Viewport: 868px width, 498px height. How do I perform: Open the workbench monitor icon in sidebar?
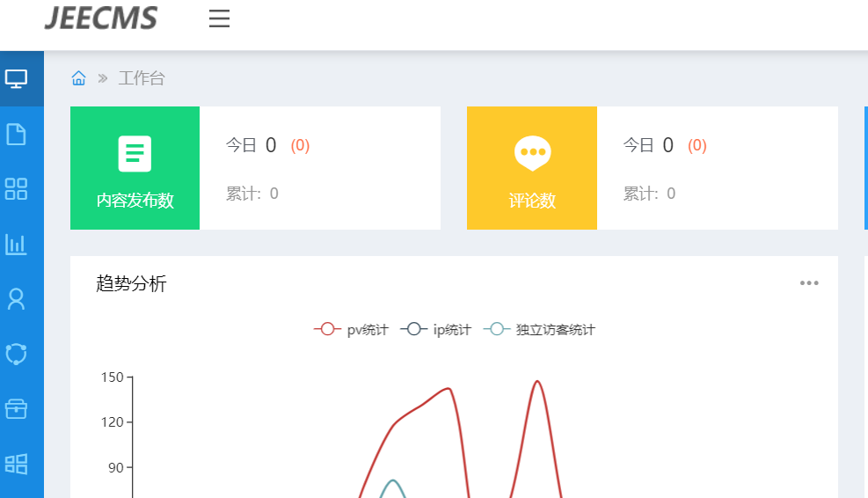pyautogui.click(x=16, y=78)
